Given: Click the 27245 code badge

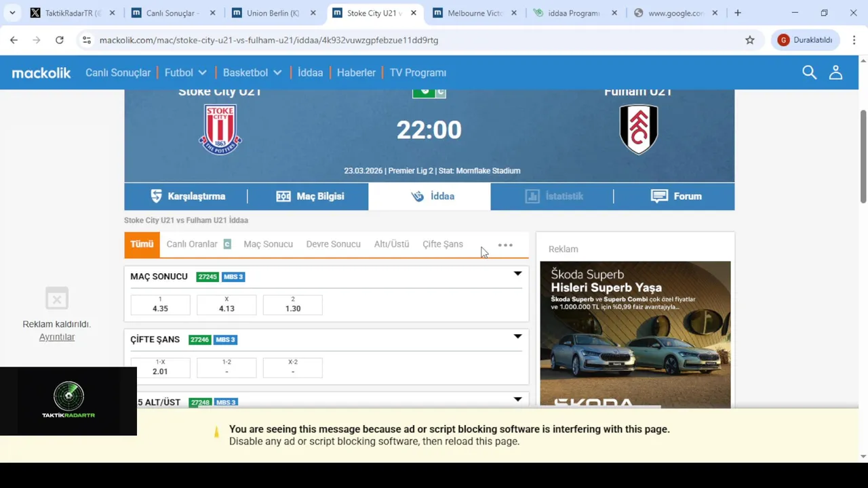Looking at the screenshot, I should click(208, 277).
